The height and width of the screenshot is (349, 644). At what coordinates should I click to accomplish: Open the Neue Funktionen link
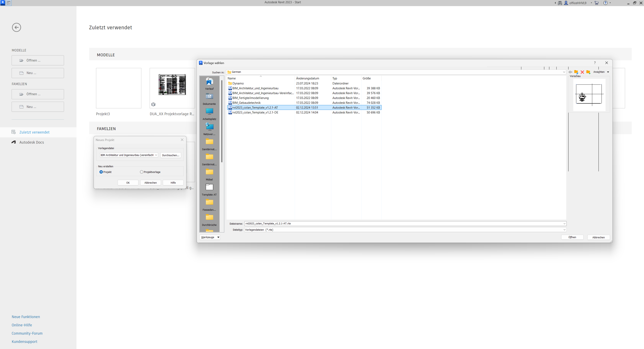[x=26, y=316]
